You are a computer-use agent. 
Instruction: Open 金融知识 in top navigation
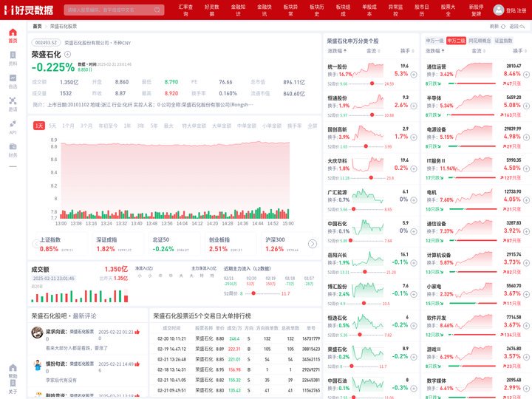238,10
